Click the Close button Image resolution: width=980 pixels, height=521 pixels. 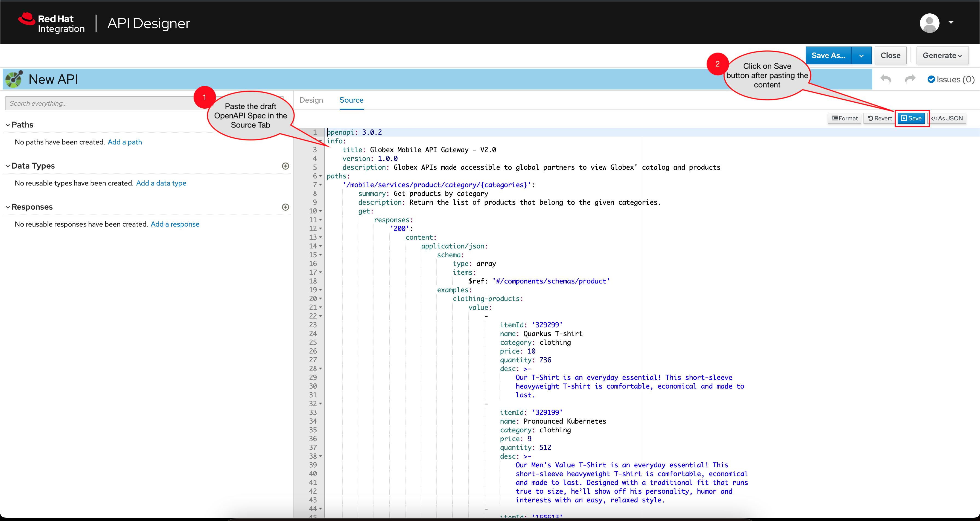click(890, 55)
